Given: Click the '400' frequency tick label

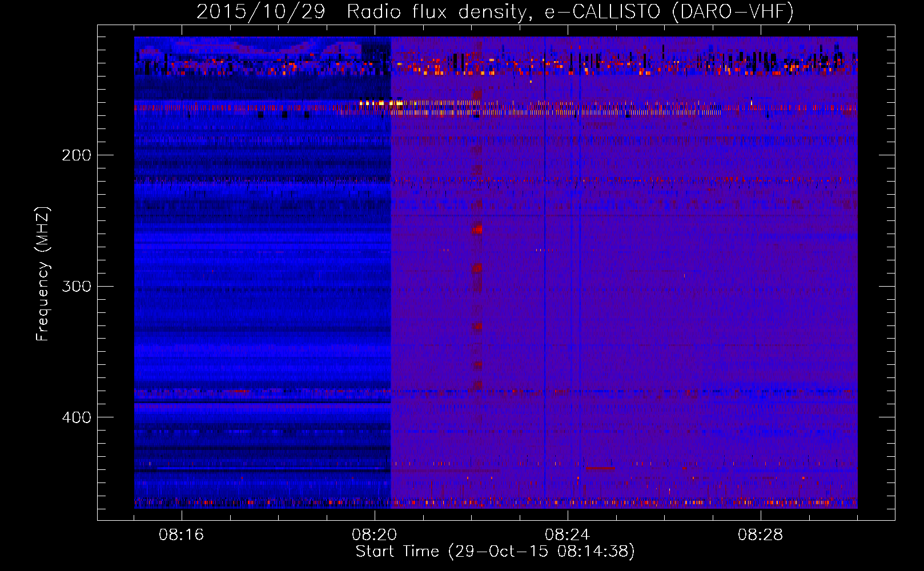Looking at the screenshot, I should point(77,417).
